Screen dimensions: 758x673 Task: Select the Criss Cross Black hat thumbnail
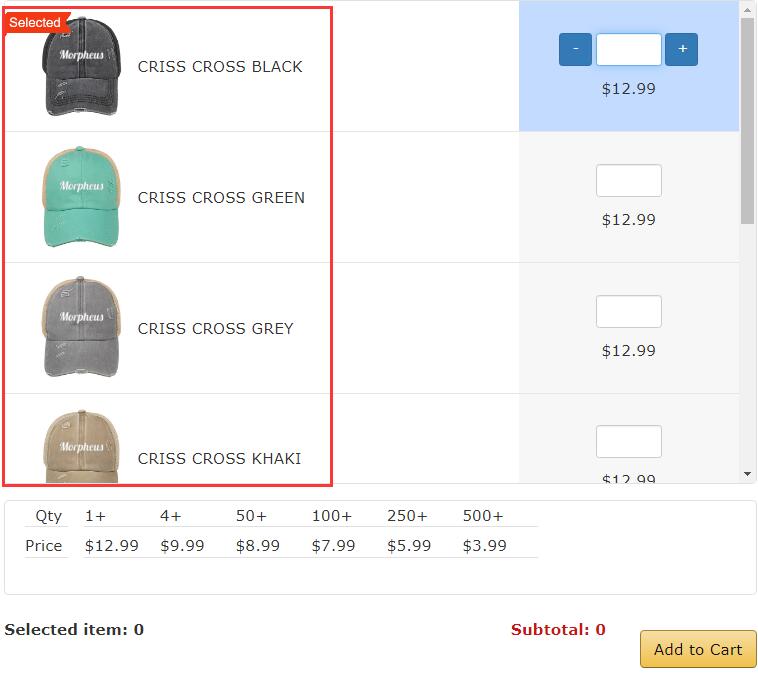pyautogui.click(x=81, y=66)
